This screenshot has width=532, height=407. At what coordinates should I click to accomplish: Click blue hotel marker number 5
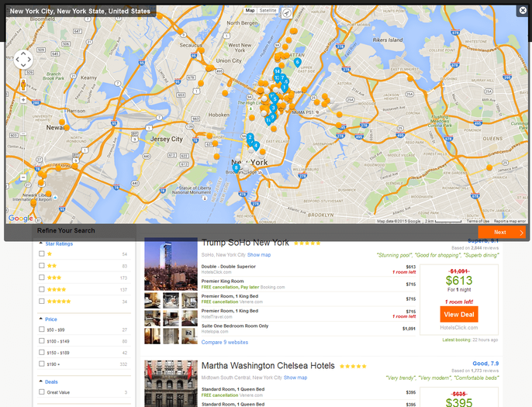click(275, 99)
